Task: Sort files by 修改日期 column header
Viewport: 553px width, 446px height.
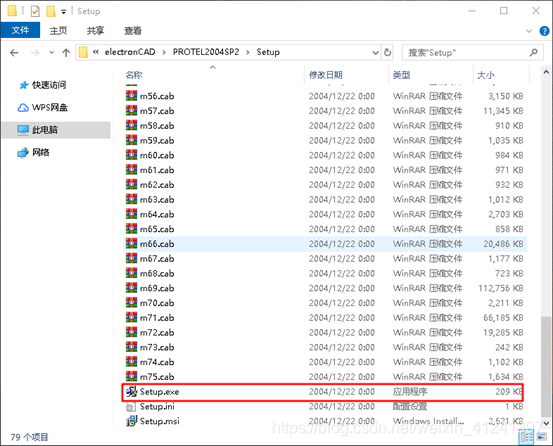Action: pos(326,75)
